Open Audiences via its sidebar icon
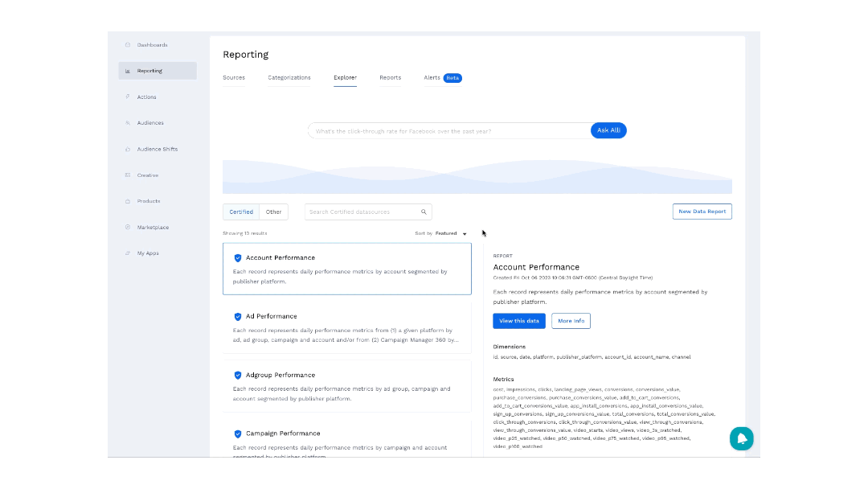 (128, 123)
